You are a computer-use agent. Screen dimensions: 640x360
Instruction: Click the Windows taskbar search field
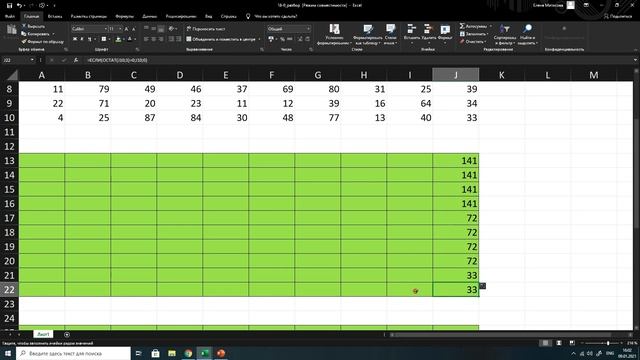click(x=73, y=353)
